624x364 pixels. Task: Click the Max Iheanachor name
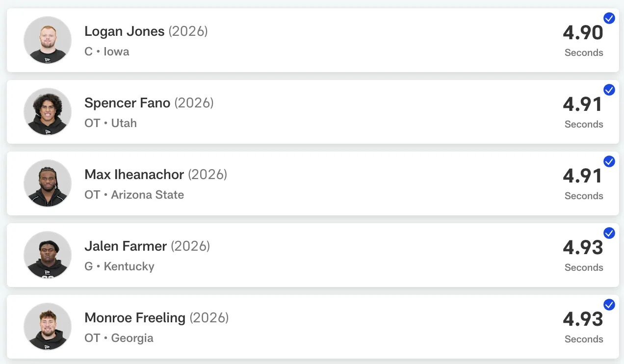point(134,175)
